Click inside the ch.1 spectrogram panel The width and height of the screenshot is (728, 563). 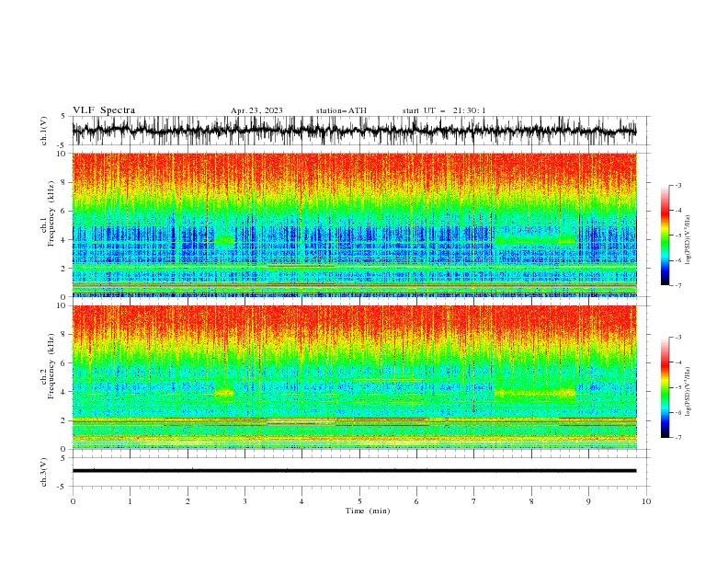point(354,224)
